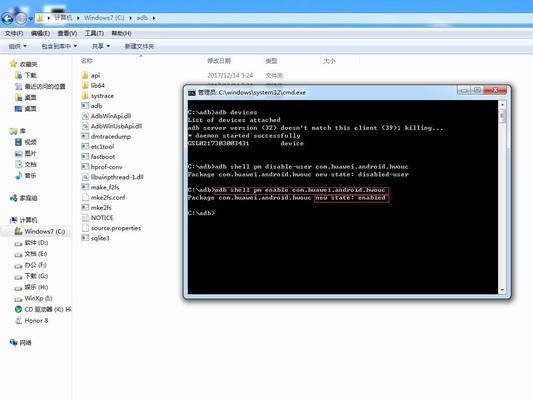Viewport: 533px width, 400px height.
Task: Click the Explorer back navigation arrow
Action: [7, 18]
